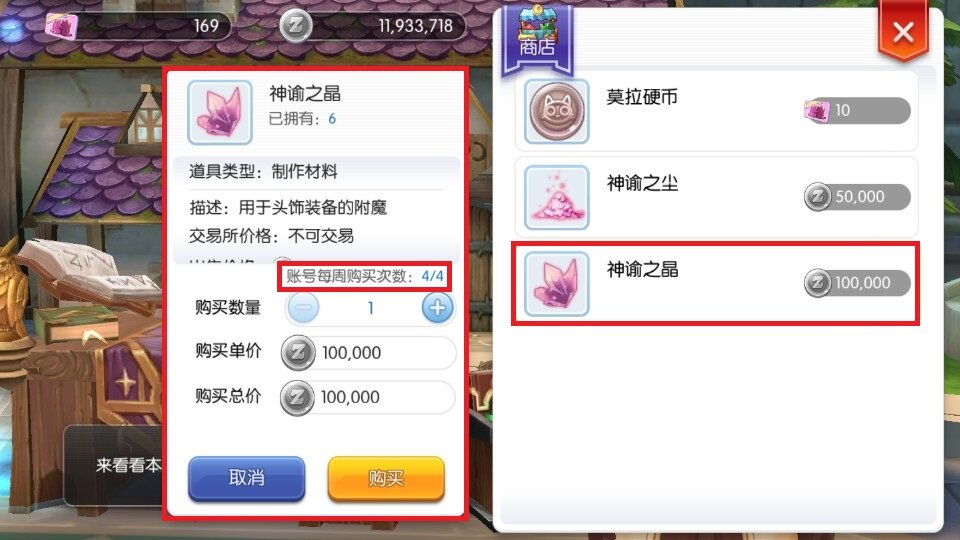The height and width of the screenshot is (540, 960).
Task: Click the blue 取消 button
Action: (246, 478)
